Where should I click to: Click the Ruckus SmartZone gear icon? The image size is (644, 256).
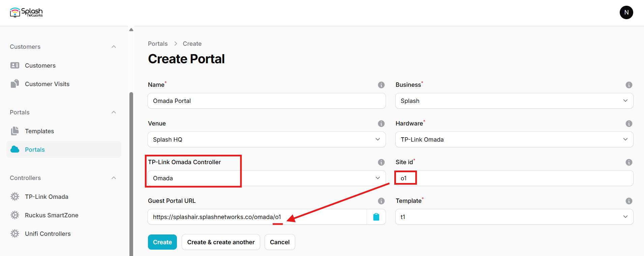[15, 215]
